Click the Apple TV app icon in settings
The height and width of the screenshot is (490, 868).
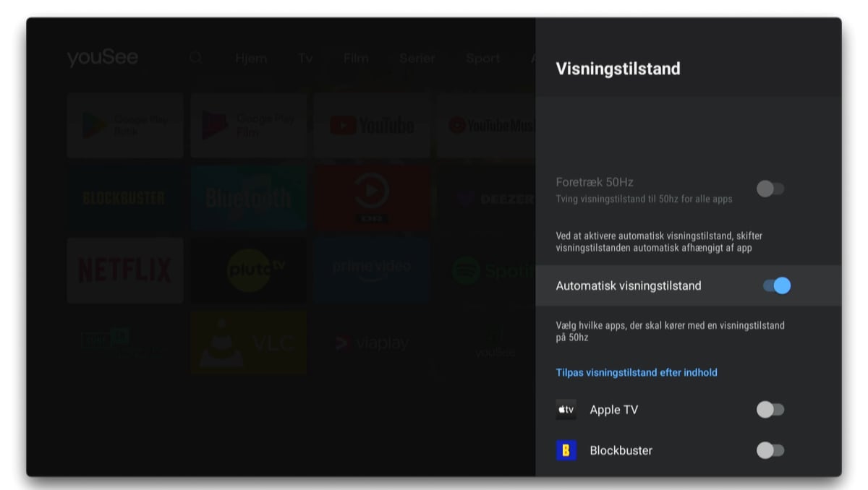coord(566,410)
